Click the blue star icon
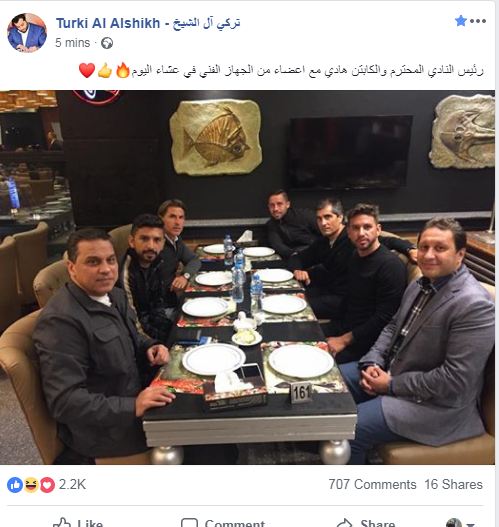Screen dimensions: 499x527 (x=461, y=21)
